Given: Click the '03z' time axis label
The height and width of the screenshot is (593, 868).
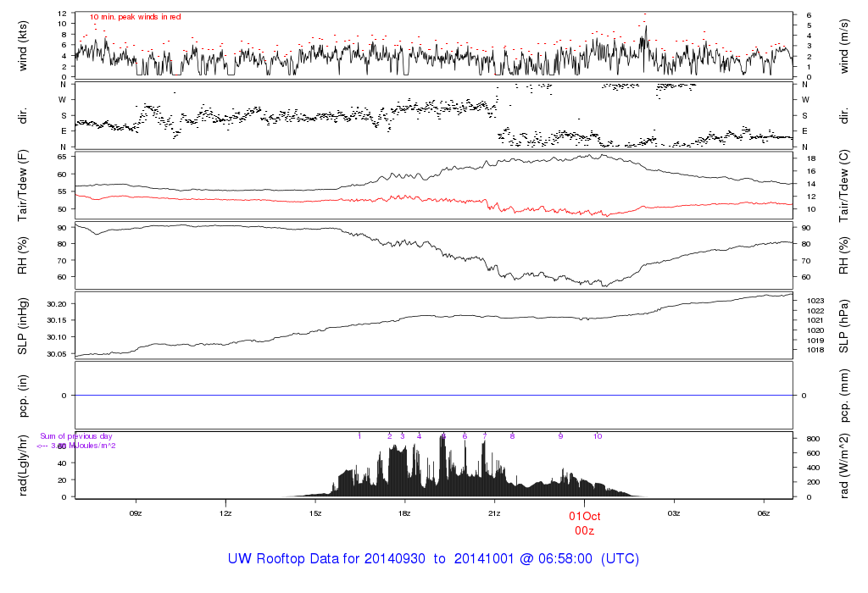Looking at the screenshot, I should pos(674,513).
